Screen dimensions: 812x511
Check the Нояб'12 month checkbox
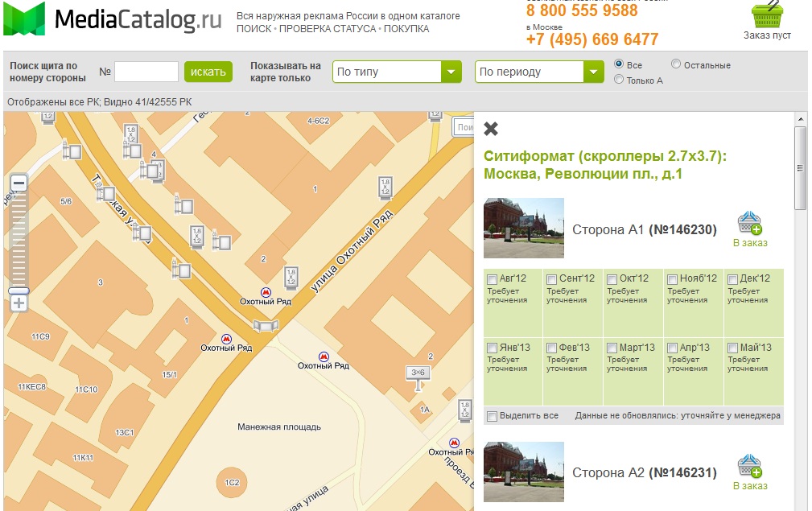pyautogui.click(x=672, y=279)
